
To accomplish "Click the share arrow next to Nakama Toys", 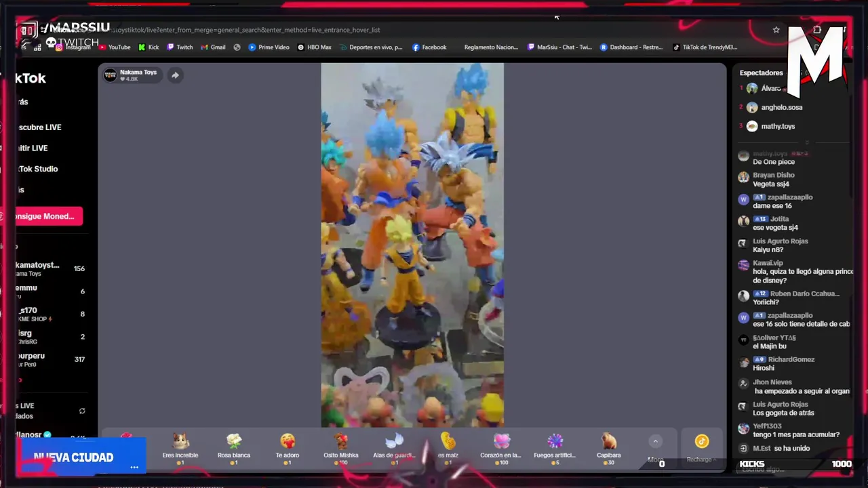I will tap(175, 75).
